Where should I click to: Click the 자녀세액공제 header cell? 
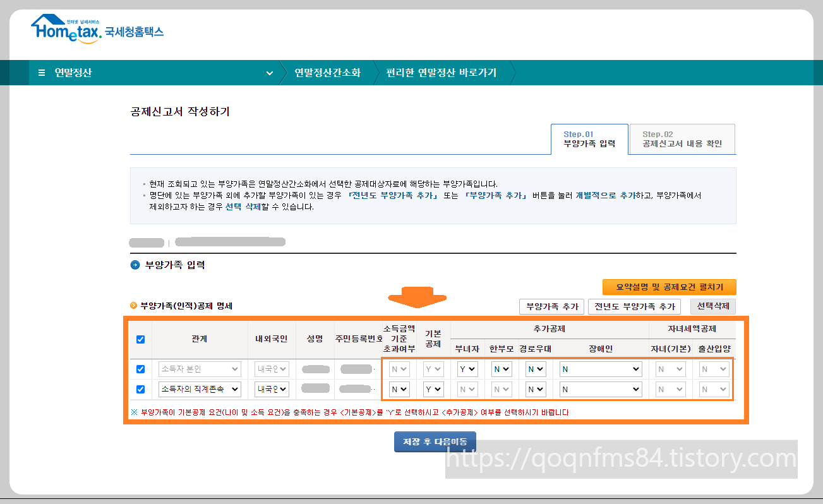click(x=692, y=329)
